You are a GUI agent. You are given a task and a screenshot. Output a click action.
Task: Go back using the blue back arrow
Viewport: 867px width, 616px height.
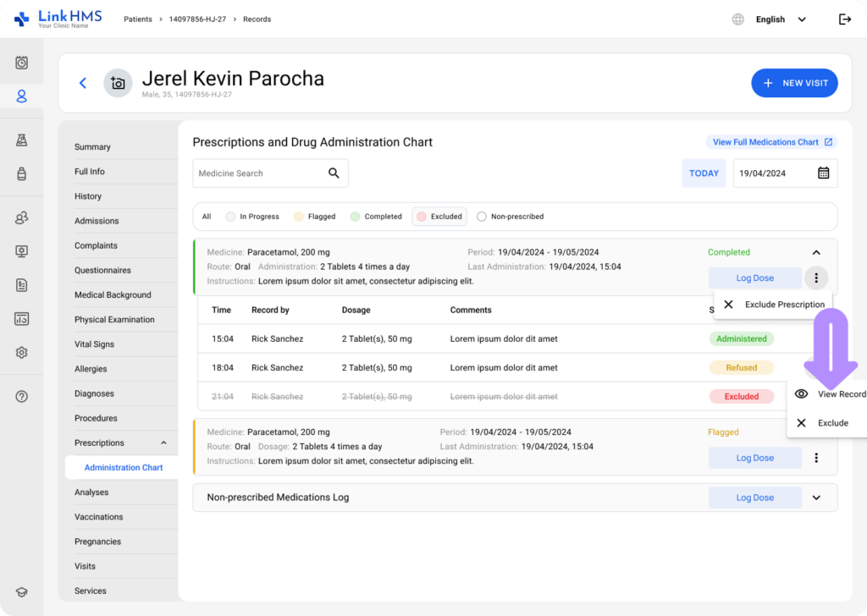point(83,83)
